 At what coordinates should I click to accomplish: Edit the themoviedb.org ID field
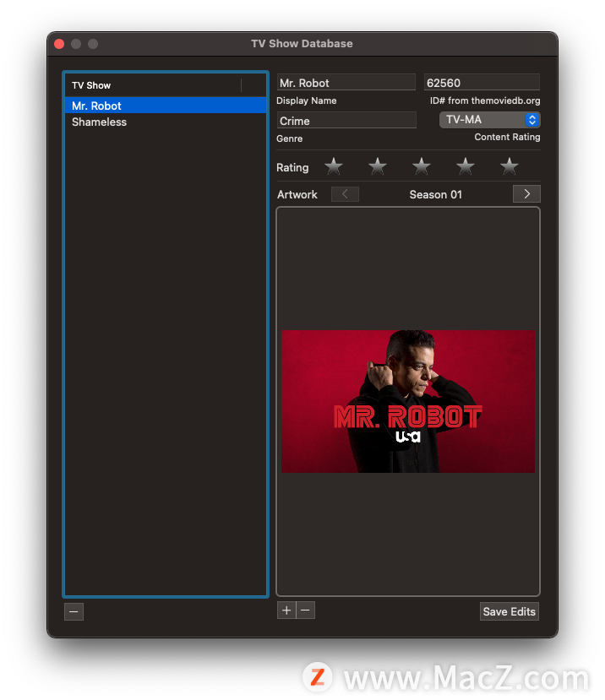tap(482, 83)
